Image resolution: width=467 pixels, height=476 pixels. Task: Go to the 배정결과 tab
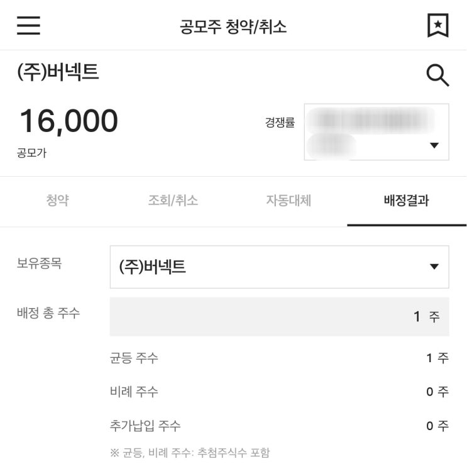(x=406, y=201)
